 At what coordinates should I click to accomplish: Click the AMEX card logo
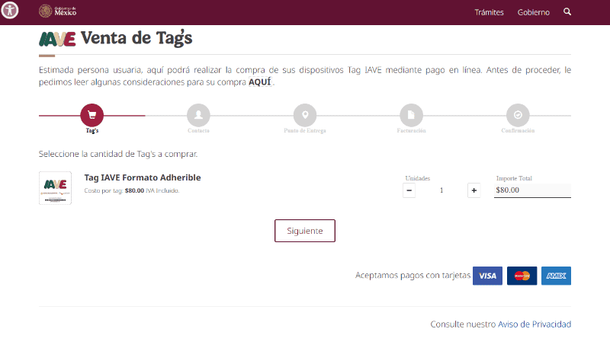[556, 276]
